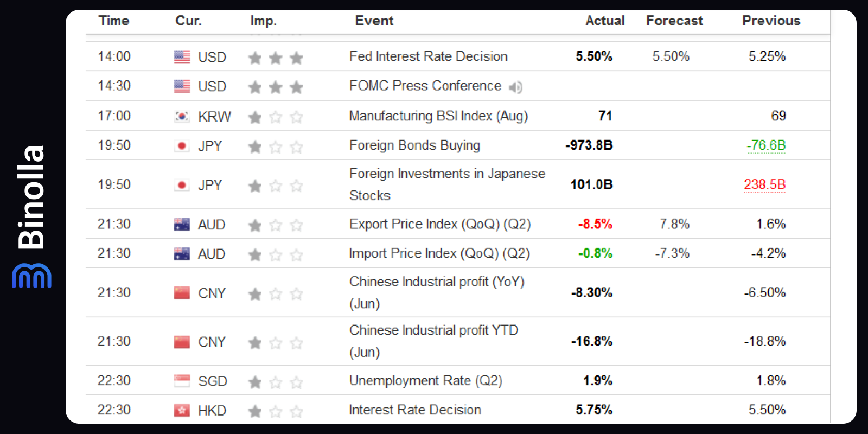Open the Fed Interest Rate Decision event
The width and height of the screenshot is (868, 434).
coord(429,56)
